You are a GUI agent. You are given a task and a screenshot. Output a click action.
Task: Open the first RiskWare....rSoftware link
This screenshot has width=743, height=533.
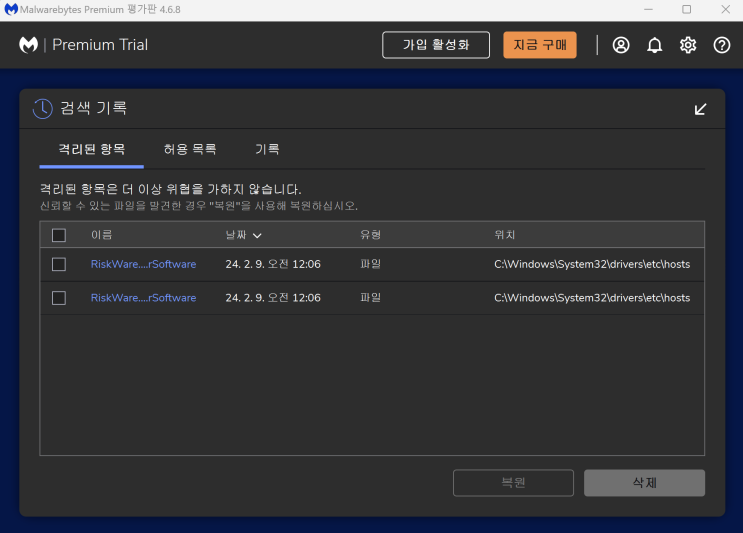(144, 264)
